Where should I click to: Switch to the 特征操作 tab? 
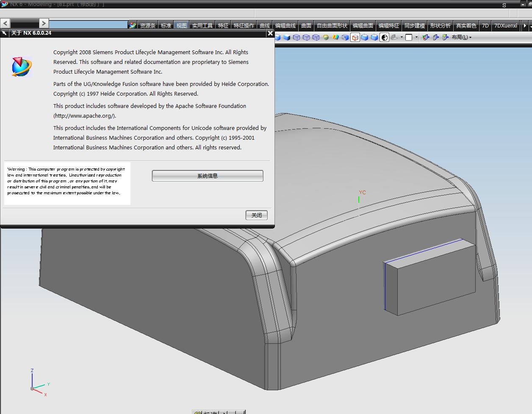[x=244, y=25]
